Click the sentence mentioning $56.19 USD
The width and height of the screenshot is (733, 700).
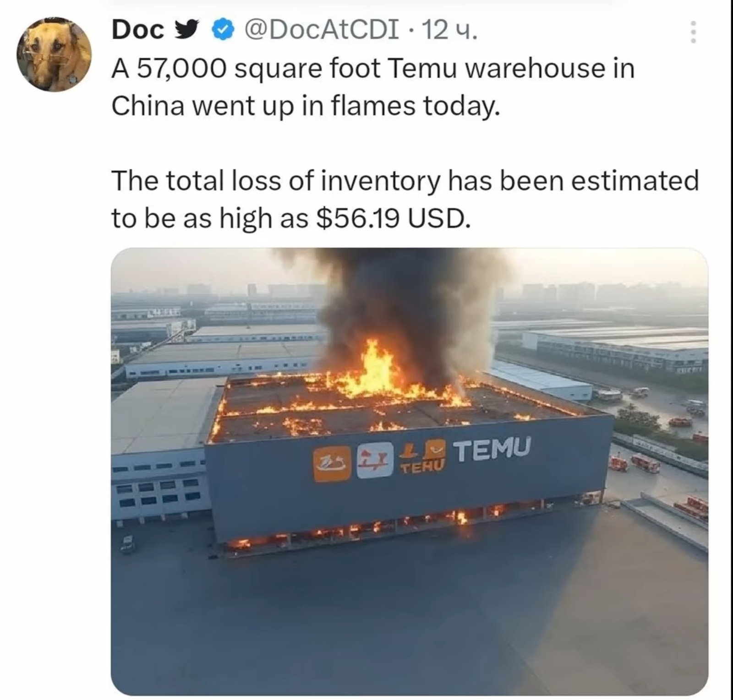pos(405,199)
